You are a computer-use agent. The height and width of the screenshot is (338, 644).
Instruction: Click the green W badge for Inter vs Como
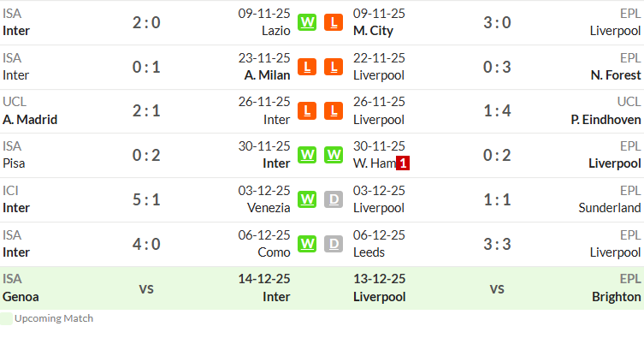point(307,244)
